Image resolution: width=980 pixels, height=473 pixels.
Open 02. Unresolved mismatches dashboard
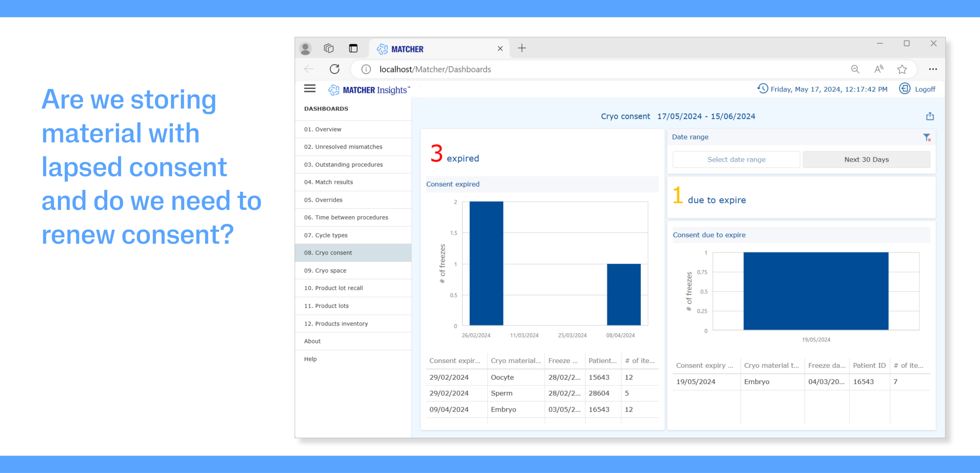point(353,147)
